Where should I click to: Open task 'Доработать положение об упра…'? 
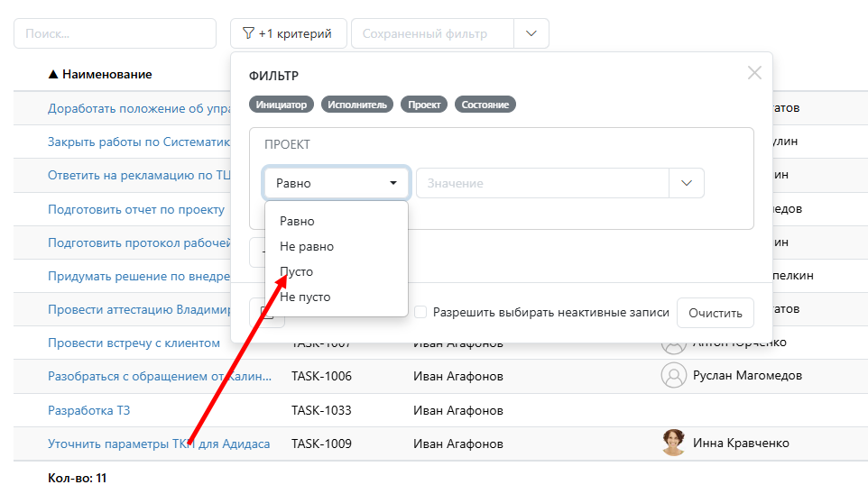(x=139, y=108)
